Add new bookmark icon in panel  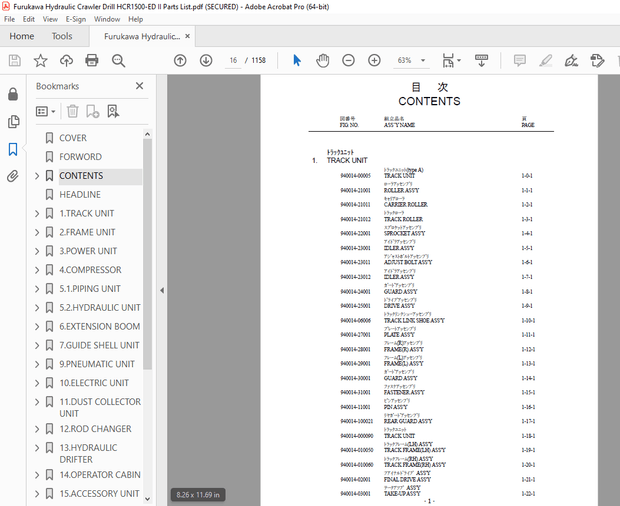(93, 111)
